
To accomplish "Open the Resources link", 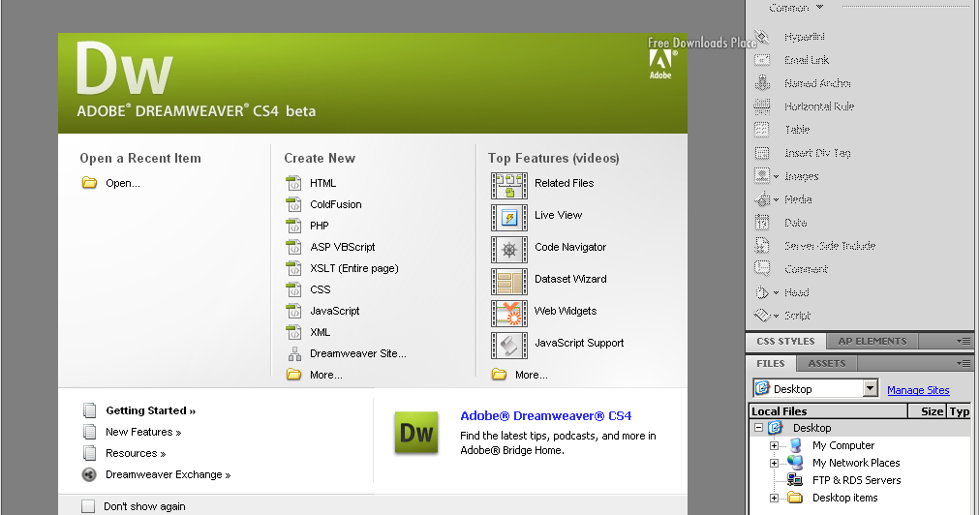I will coord(136,453).
